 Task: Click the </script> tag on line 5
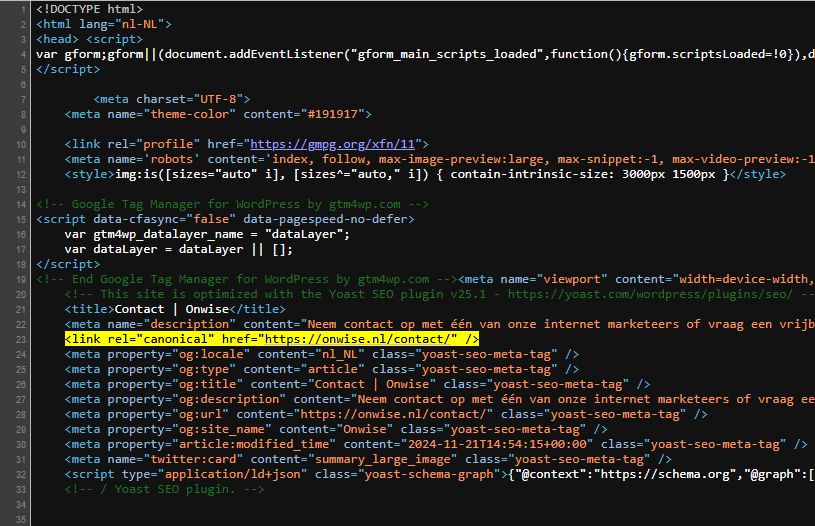(x=68, y=69)
